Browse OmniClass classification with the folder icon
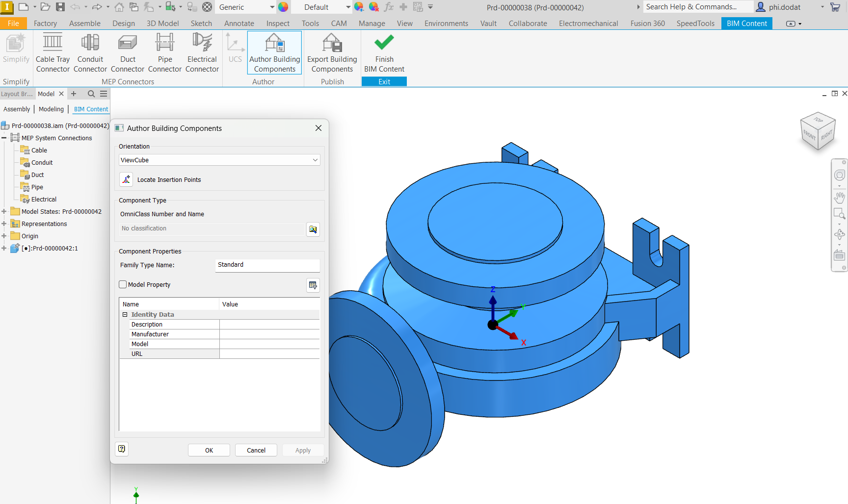Image resolution: width=848 pixels, height=504 pixels. (x=313, y=229)
